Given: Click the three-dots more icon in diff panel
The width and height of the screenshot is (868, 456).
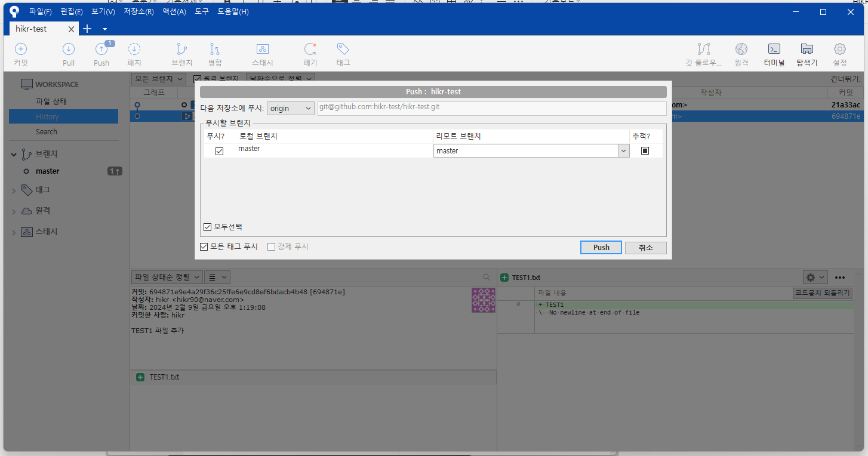Looking at the screenshot, I should (x=840, y=277).
